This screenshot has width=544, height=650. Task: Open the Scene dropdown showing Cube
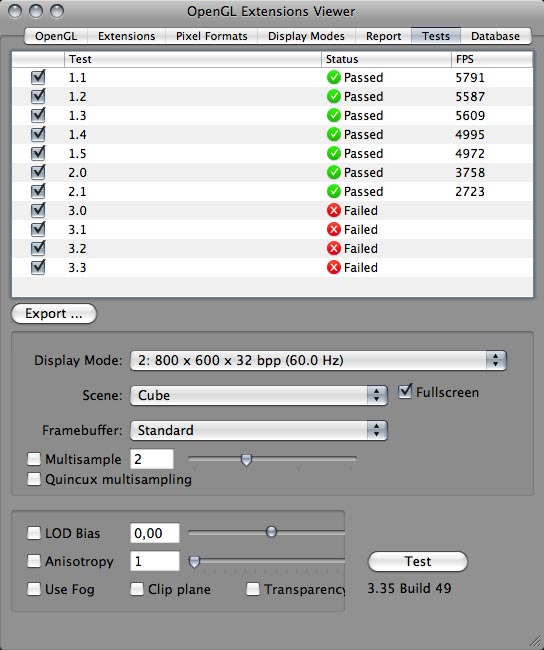pyautogui.click(x=259, y=395)
